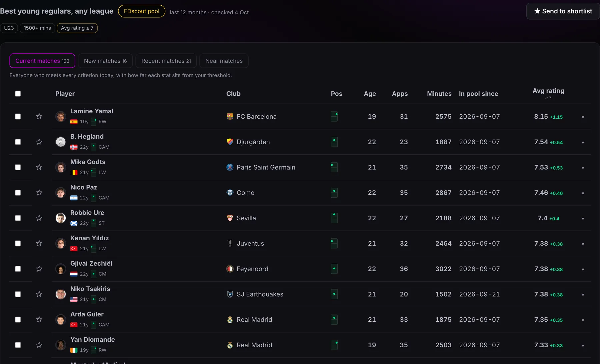Screen dimensions: 600x364
Task: Expand Mika Godts row details arrow
Action: (583, 168)
